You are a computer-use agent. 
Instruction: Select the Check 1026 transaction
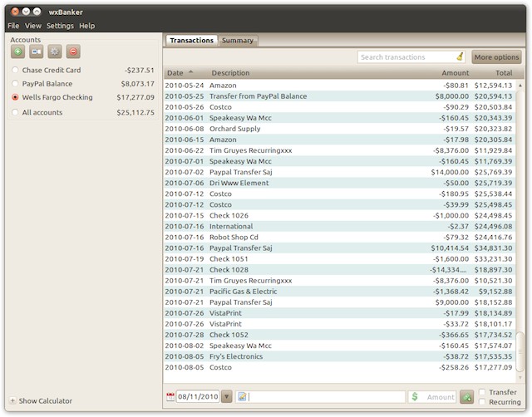point(339,216)
